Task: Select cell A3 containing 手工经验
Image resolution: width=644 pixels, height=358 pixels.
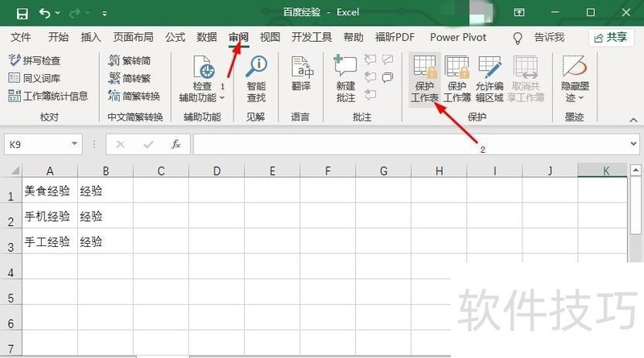Action: pyautogui.click(x=50, y=241)
